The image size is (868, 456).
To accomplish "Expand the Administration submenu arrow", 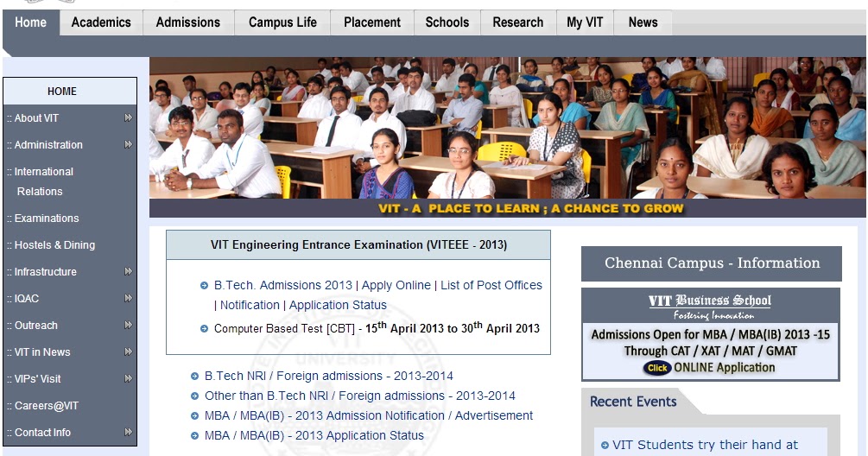I will (129, 144).
